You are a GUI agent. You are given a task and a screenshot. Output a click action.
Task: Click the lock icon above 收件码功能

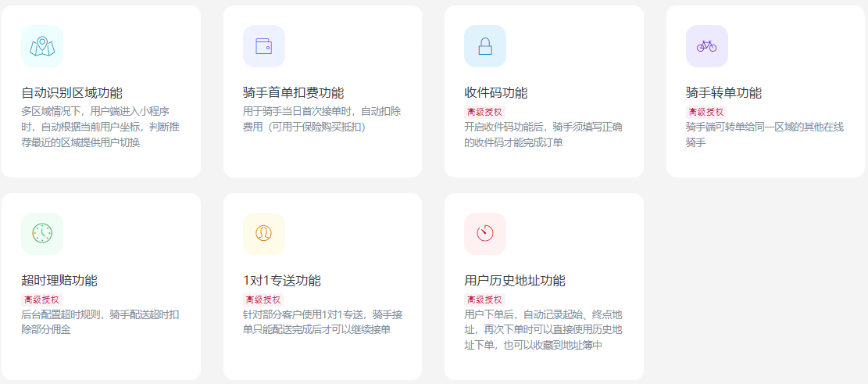pos(484,46)
